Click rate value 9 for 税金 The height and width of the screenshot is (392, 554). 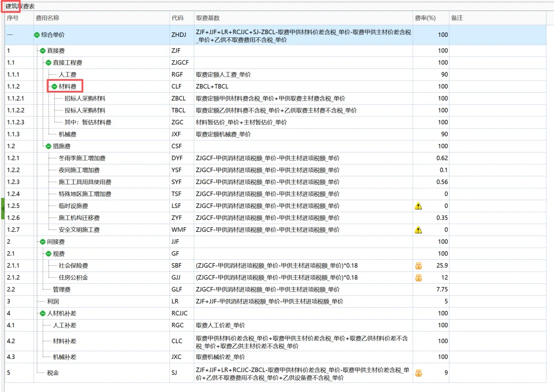pyautogui.click(x=446, y=373)
